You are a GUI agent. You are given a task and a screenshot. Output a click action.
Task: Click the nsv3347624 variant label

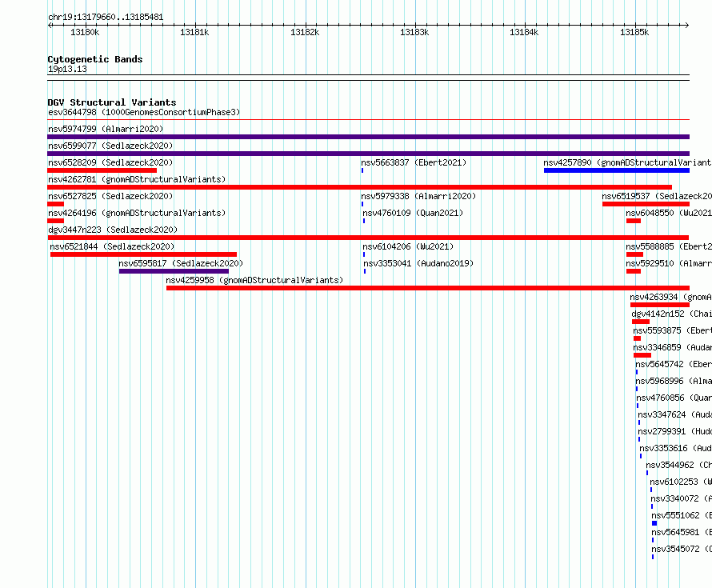674,414
